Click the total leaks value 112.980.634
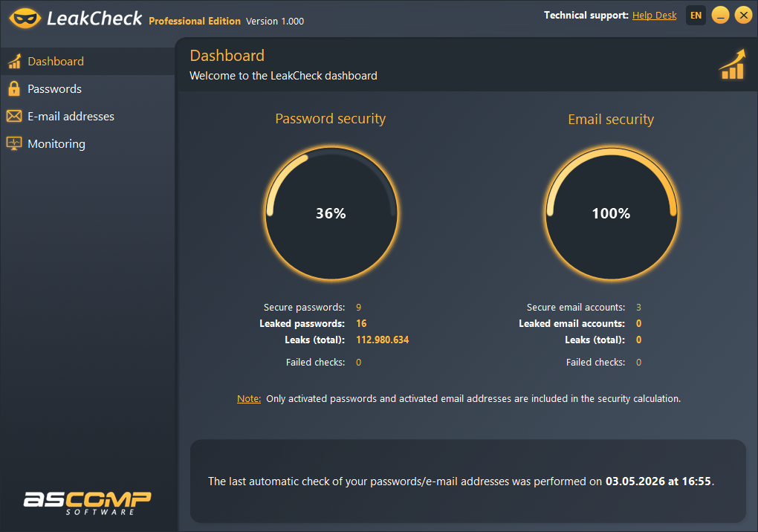Viewport: 758px width, 532px height. point(383,340)
